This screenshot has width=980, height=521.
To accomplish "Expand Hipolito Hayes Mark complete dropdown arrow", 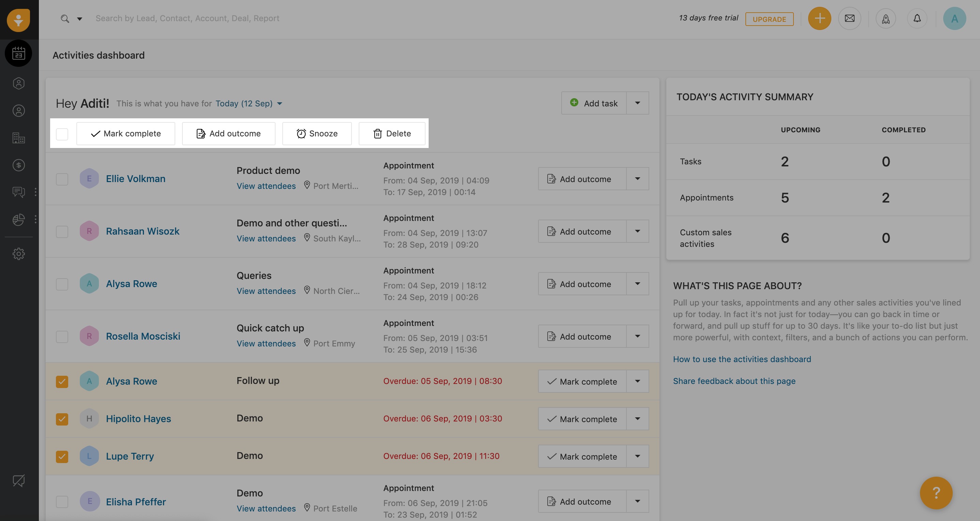I will point(637,419).
